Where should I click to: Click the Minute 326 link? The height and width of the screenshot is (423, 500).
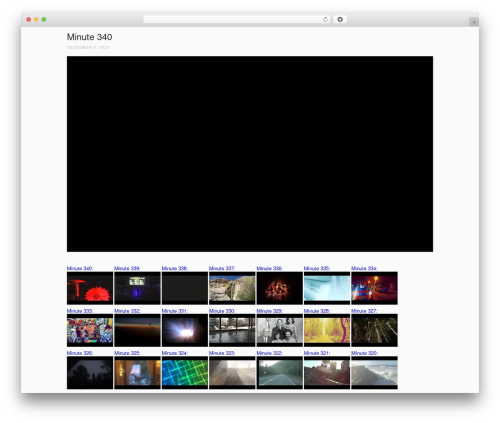80,353
